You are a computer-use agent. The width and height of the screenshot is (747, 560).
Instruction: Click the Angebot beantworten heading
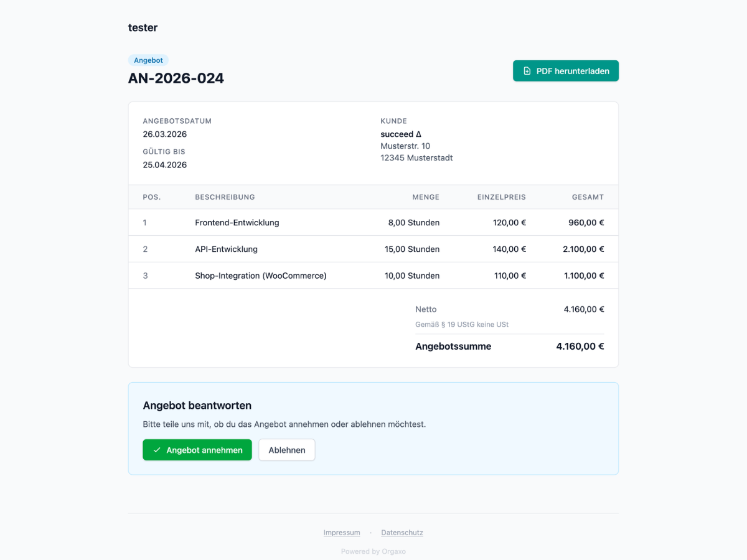click(x=197, y=406)
